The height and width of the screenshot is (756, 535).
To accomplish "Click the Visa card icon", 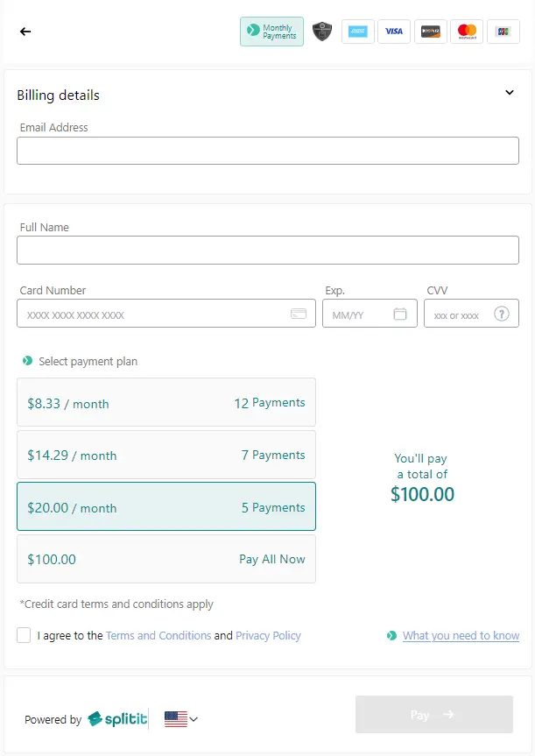I will coord(394,32).
